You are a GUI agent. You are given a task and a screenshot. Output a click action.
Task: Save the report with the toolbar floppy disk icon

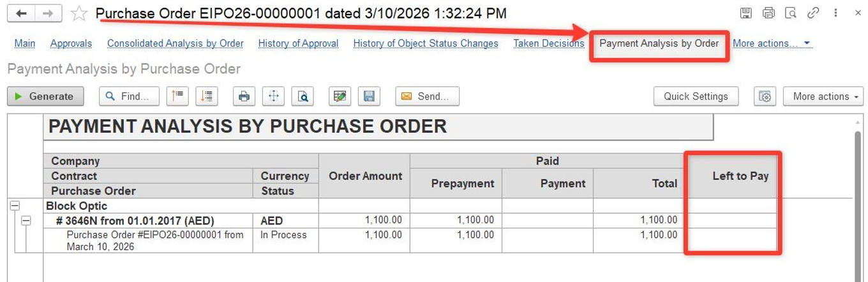(369, 96)
